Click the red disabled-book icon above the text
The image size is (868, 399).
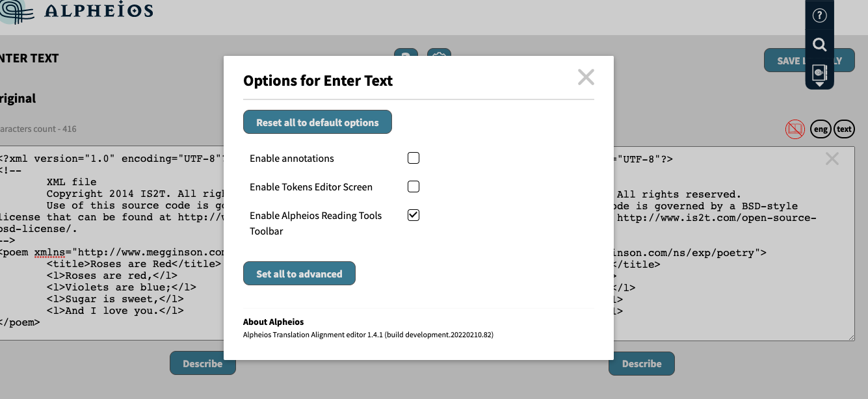point(794,129)
